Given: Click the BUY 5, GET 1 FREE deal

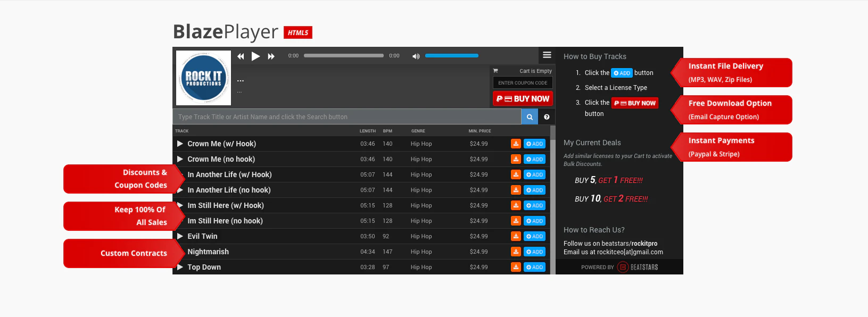Looking at the screenshot, I should coord(609,180).
